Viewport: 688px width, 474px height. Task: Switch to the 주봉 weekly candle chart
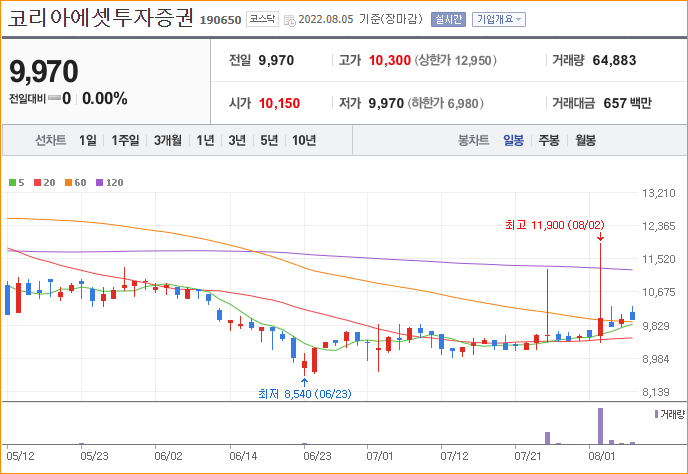click(x=549, y=140)
